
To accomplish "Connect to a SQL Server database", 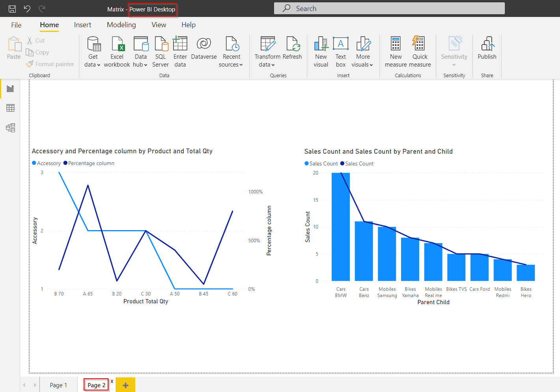I will click(x=161, y=51).
